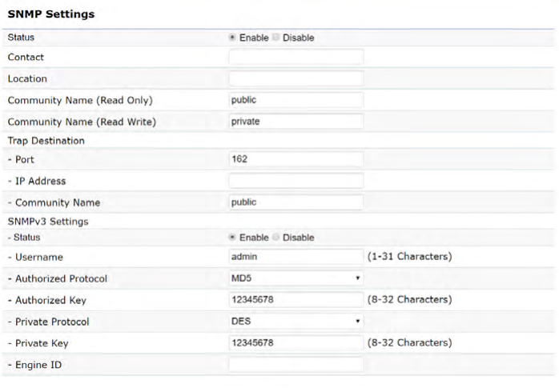The height and width of the screenshot is (392, 559).
Task: Click the Authorized Key input field
Action: (296, 300)
